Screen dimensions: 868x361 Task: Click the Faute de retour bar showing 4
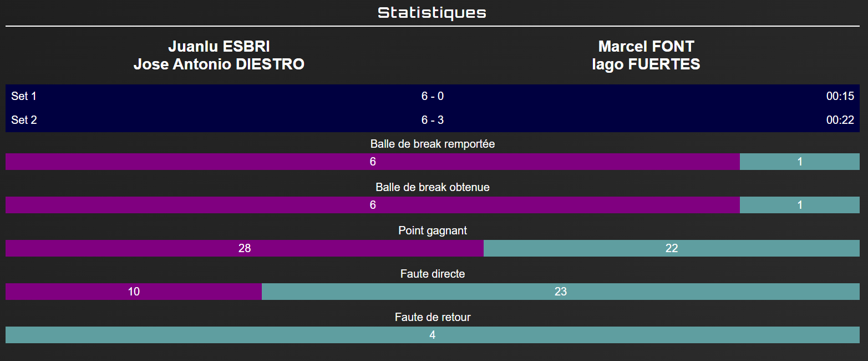pos(433,335)
